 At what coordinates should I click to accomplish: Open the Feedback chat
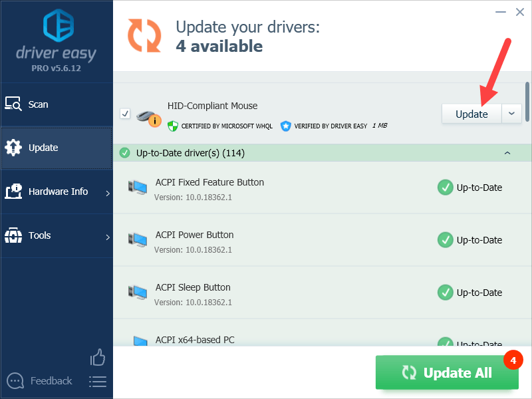[39, 381]
